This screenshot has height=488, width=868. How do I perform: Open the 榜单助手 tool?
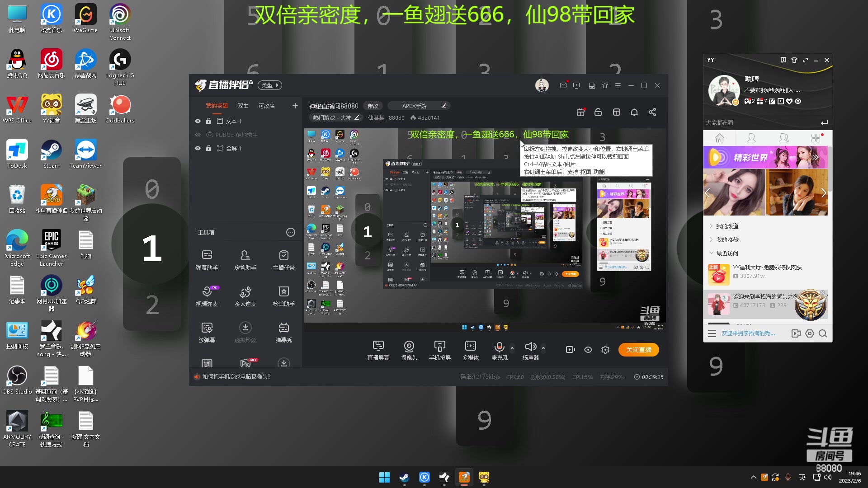tap(283, 296)
